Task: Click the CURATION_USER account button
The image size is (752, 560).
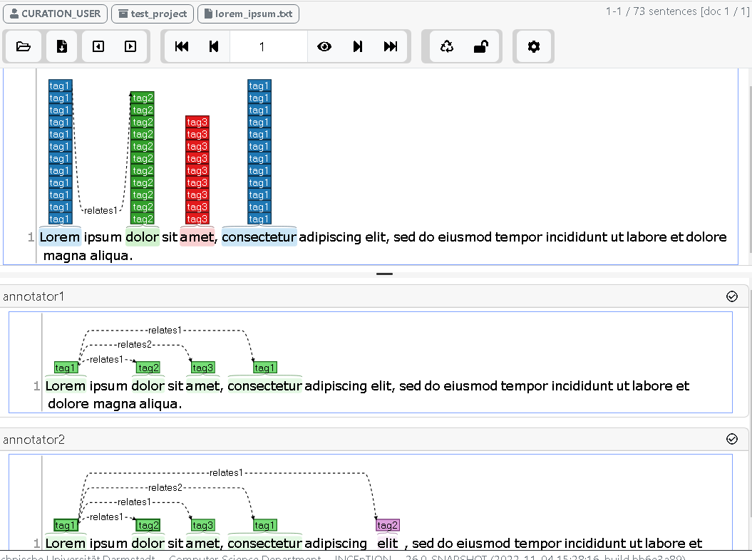Action: tap(55, 14)
